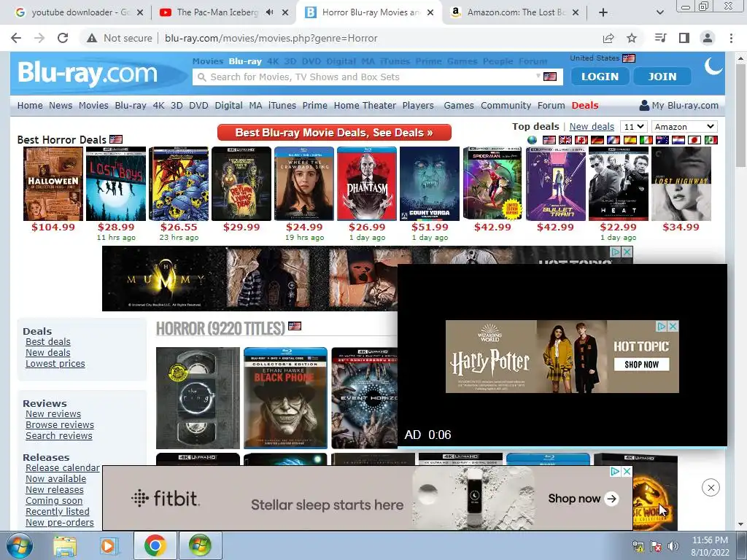Open the Chrome tab search chevron

pos(659,12)
